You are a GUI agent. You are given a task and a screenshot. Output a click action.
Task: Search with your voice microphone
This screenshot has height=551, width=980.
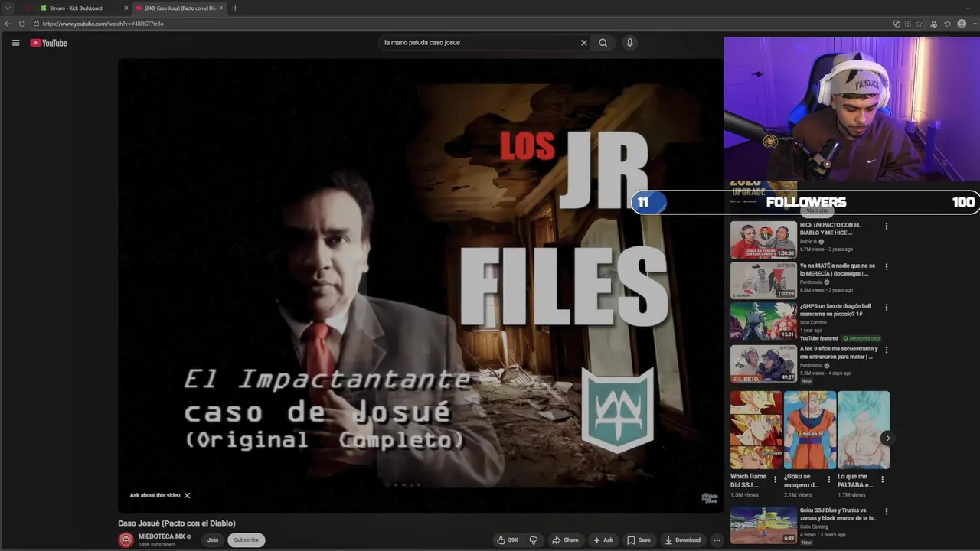coord(630,43)
